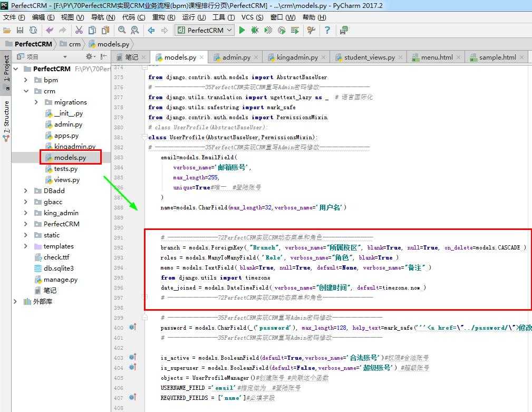Click the Synchronize toolbar icon
532x412 pixels.
pyautogui.click(x=33, y=31)
